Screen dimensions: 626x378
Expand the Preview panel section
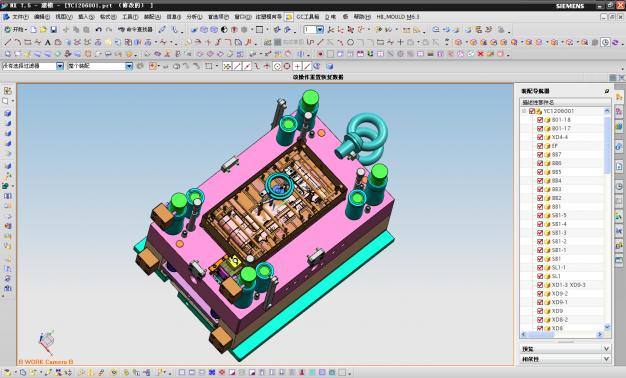click(565, 348)
